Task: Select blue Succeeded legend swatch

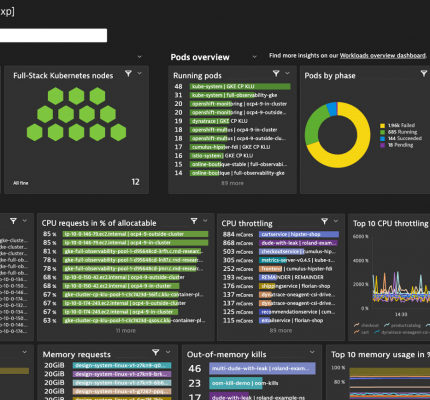Action: pyautogui.click(x=382, y=139)
